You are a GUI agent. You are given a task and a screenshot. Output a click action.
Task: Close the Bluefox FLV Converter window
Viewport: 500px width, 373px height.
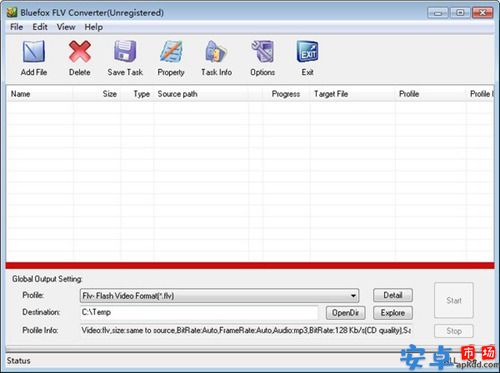(482, 13)
